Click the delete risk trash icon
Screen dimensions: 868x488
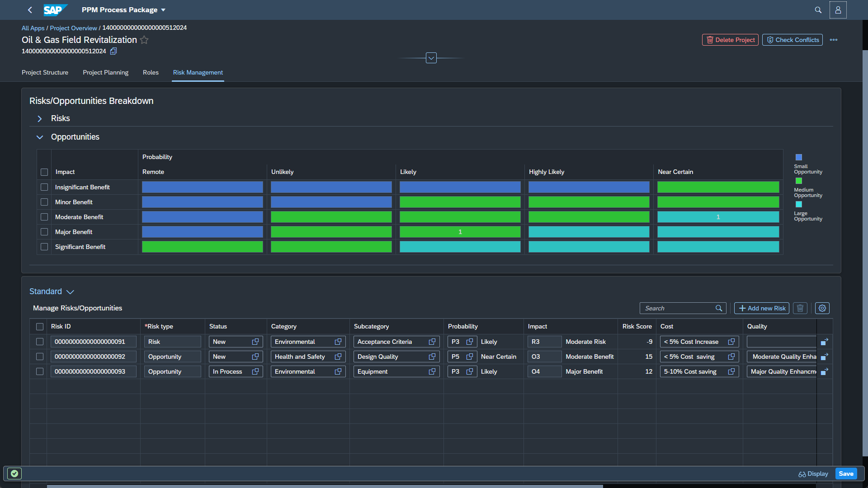800,308
